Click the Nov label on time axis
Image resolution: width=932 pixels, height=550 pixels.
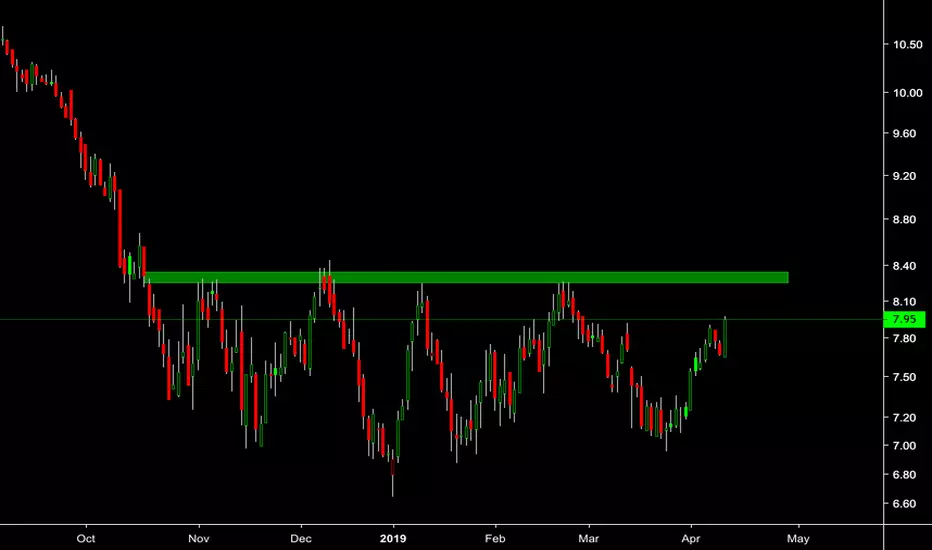click(x=199, y=539)
